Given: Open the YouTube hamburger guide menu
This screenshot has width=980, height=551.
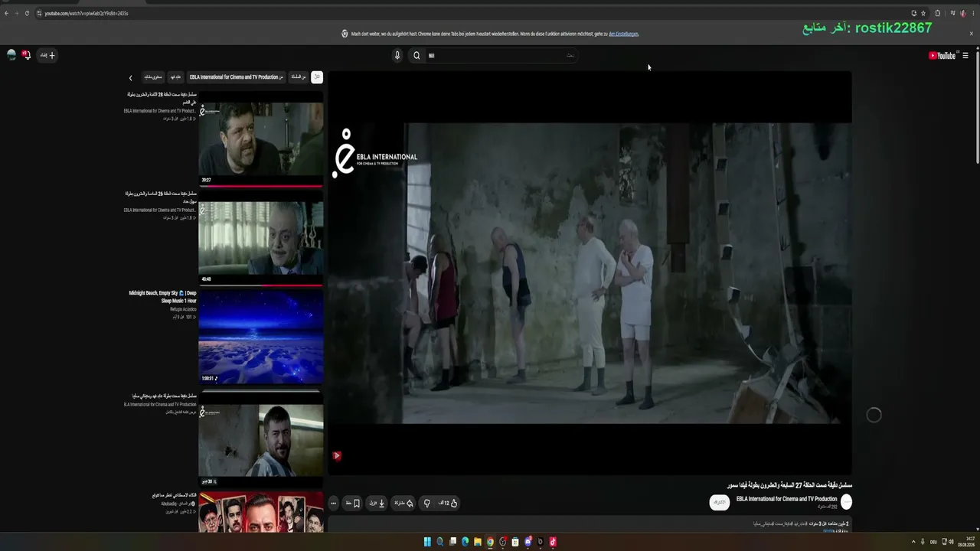Looking at the screenshot, I should point(965,55).
